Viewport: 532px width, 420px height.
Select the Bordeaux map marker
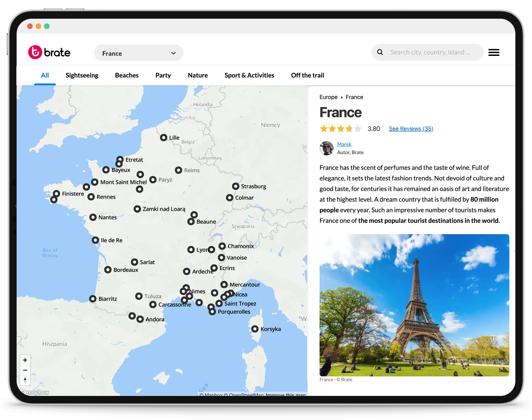tap(108, 270)
